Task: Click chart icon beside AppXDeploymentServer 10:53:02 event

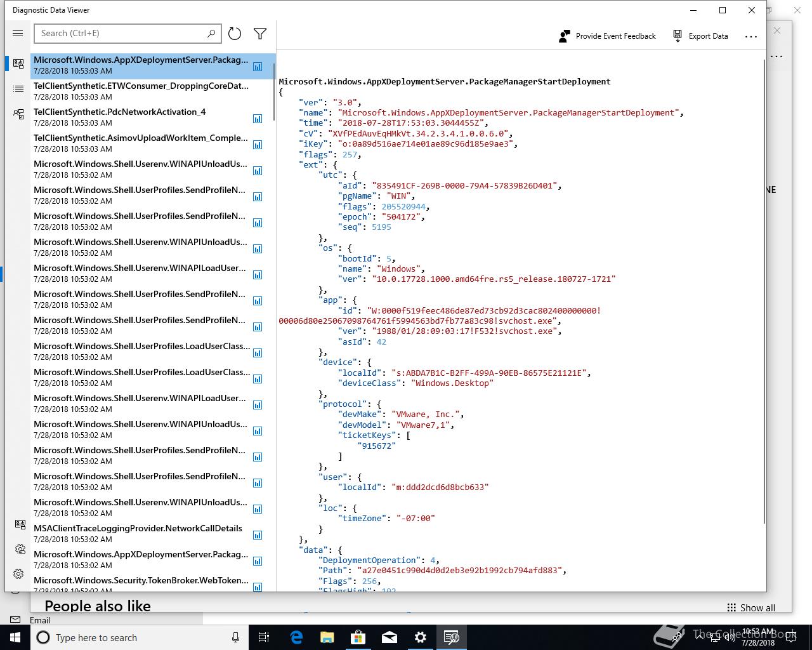Action: point(258,560)
